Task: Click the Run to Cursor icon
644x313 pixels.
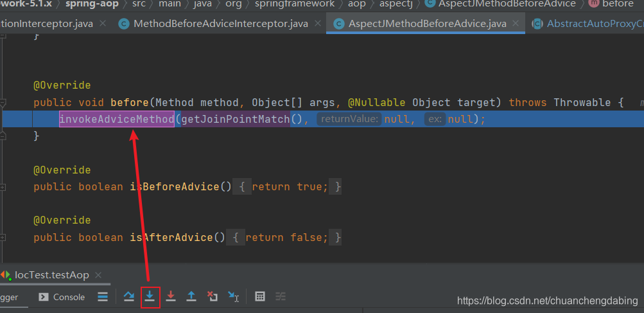Action: click(233, 296)
